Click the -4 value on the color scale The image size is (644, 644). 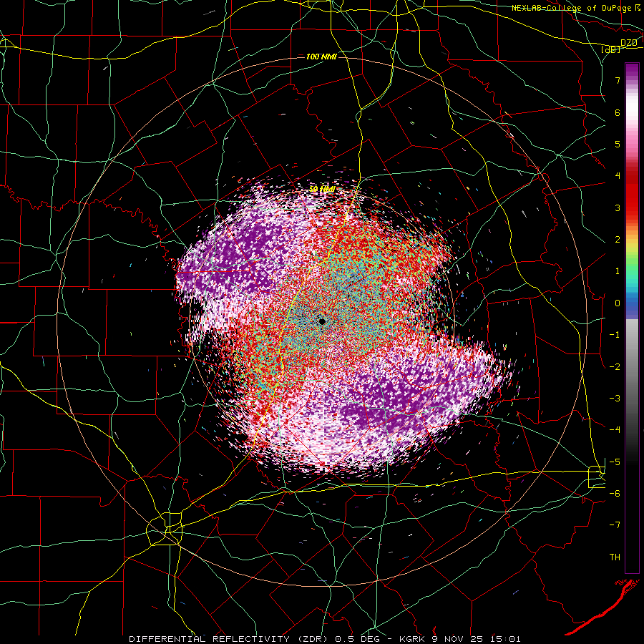coord(615,430)
